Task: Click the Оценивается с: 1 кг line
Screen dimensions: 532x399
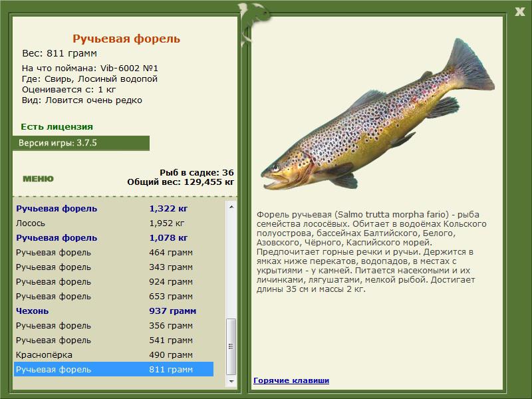Action: pyautogui.click(x=69, y=90)
